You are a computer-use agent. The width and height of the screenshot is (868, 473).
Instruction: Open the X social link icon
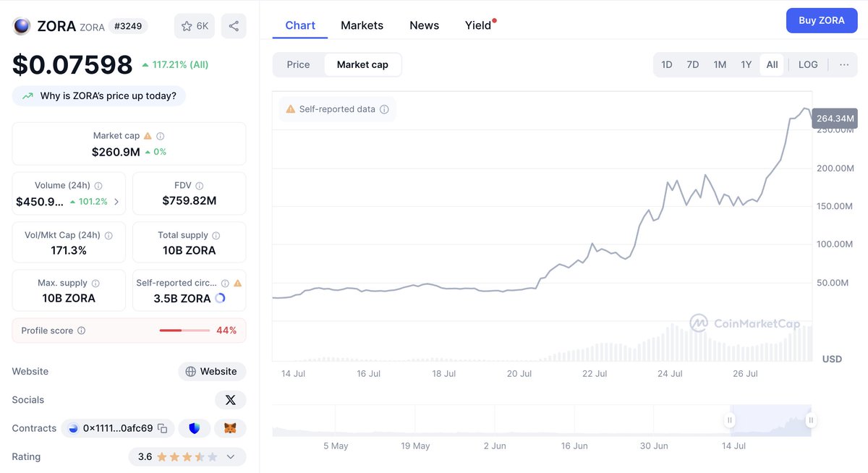tap(231, 400)
